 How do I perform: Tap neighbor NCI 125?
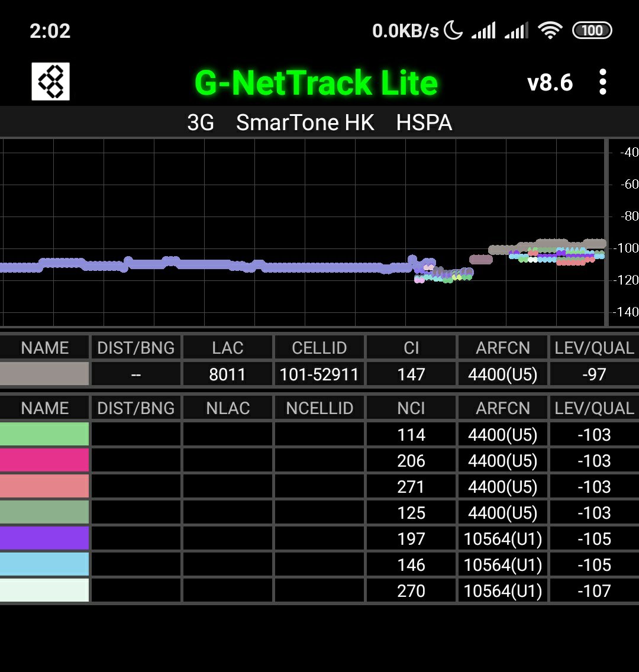click(411, 512)
